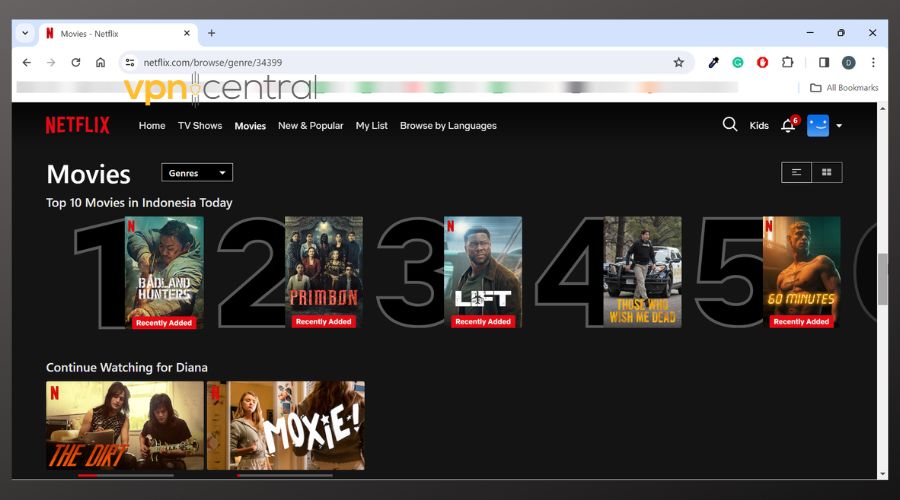Open Primbon movie poster

324,272
